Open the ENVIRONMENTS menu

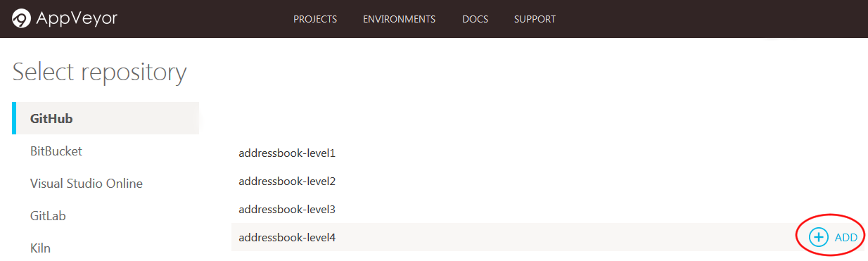pos(399,19)
